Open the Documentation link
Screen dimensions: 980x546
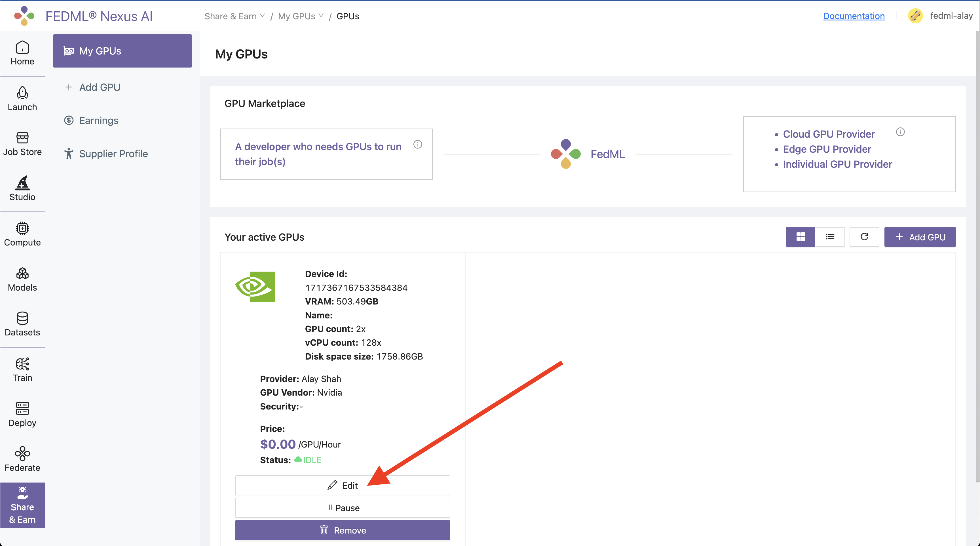854,16
